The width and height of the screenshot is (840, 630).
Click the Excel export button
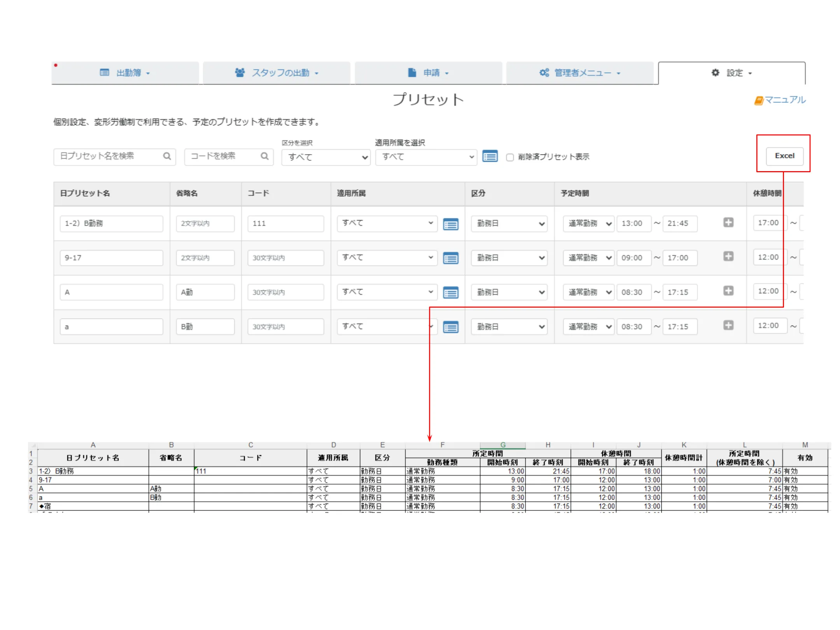point(784,156)
